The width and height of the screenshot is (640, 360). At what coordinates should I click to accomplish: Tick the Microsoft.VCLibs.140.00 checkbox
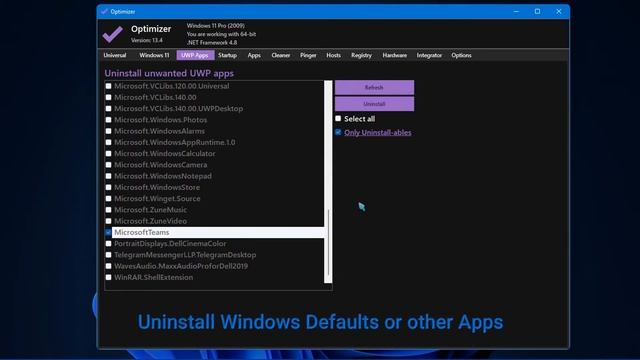pos(108,97)
